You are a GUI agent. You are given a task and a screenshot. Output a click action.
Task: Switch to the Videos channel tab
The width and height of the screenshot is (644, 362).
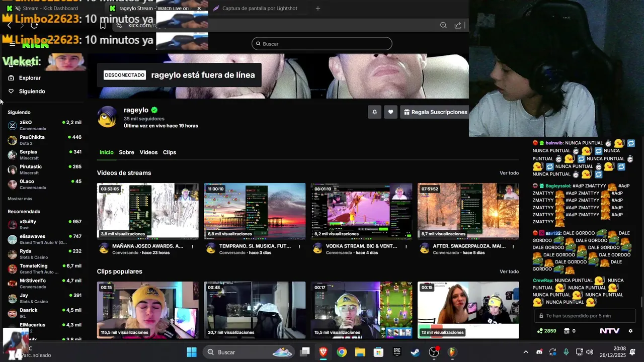click(148, 152)
